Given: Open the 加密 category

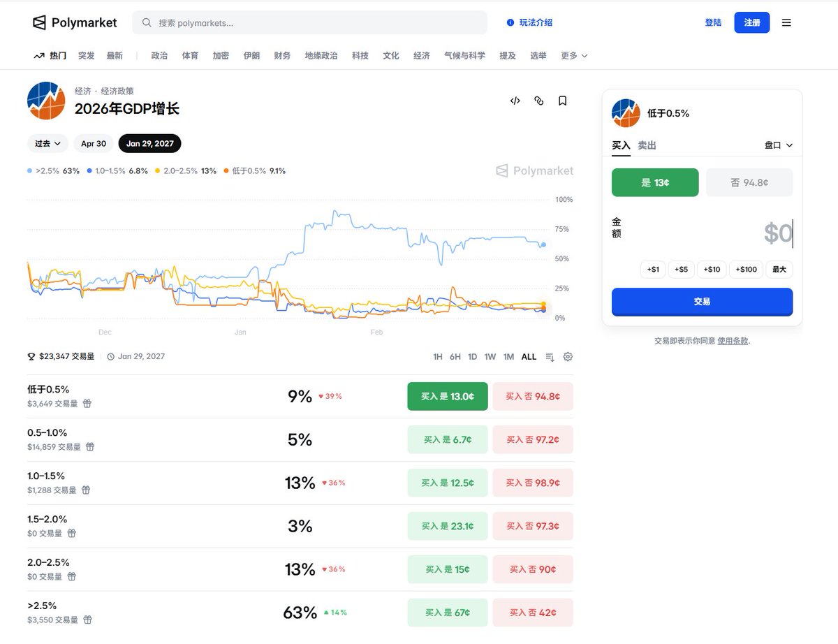Looking at the screenshot, I should point(221,55).
